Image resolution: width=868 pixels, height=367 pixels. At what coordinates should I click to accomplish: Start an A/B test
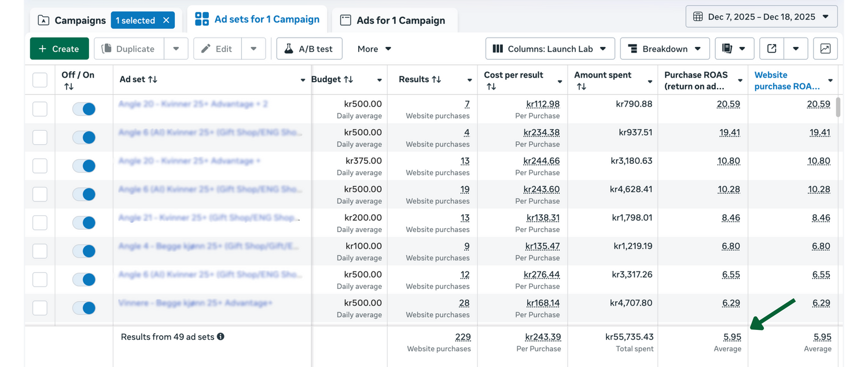[x=309, y=49]
